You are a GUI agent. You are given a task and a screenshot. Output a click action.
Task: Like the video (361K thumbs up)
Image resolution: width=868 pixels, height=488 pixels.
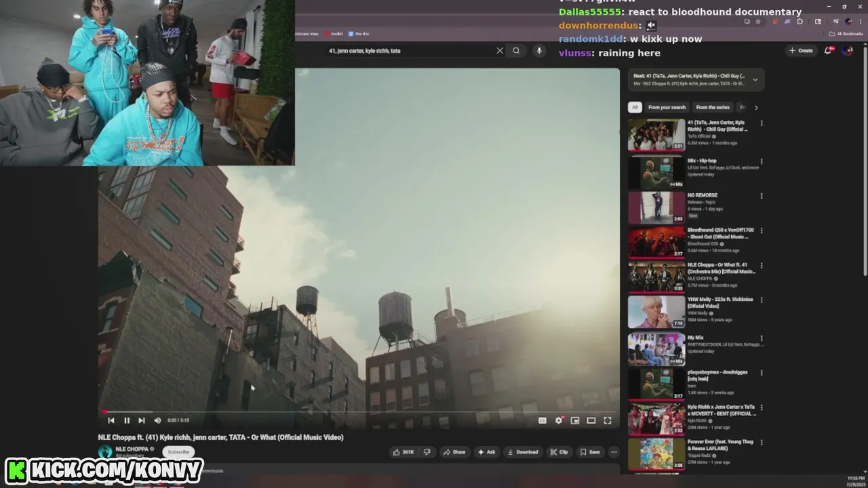pos(405,452)
